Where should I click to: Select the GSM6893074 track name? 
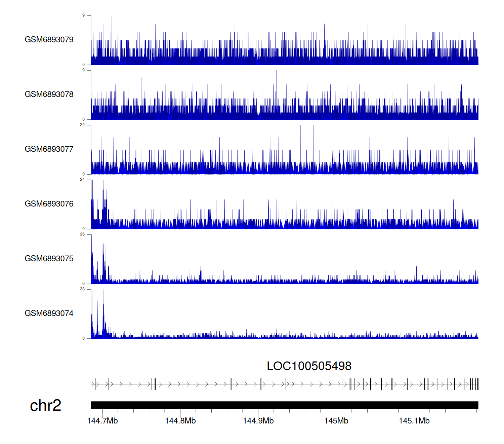coord(49,313)
